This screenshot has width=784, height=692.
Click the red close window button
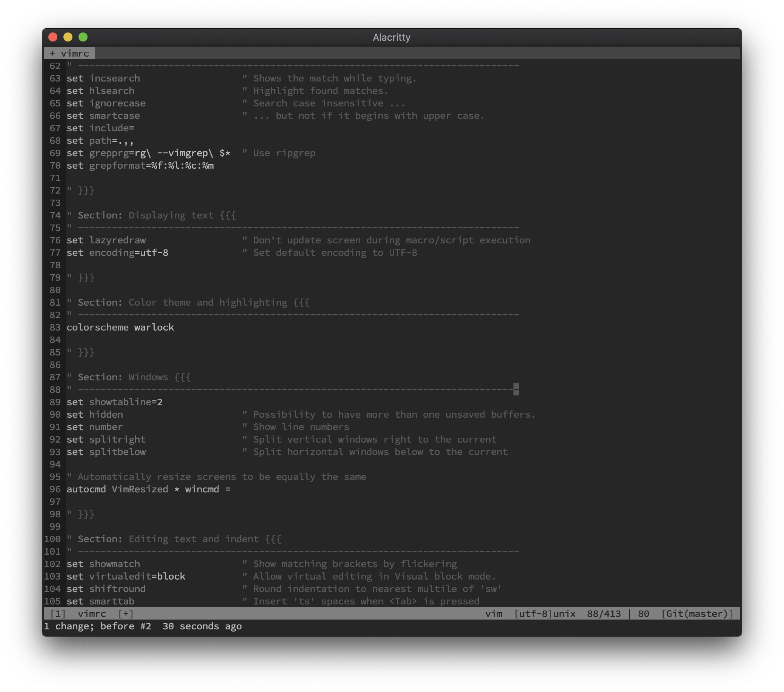pyautogui.click(x=53, y=37)
